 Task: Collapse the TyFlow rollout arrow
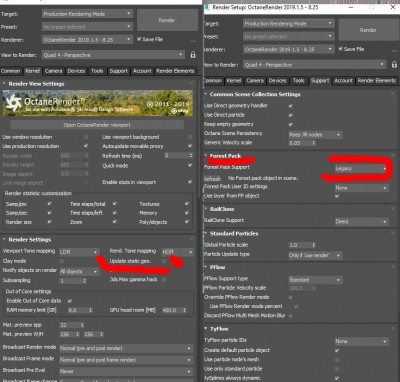[206, 329]
